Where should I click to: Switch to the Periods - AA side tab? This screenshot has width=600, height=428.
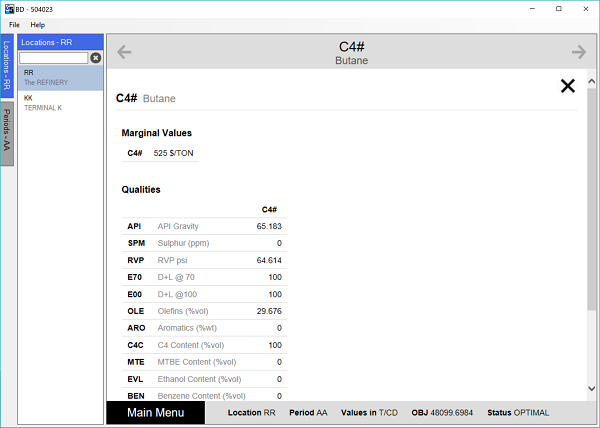tap(7, 128)
